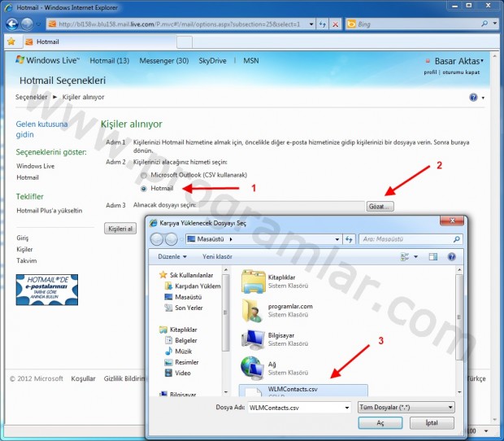Viewport: 504px width, 441px height.
Task: Show the preview pane in dialog
Action: point(433,256)
